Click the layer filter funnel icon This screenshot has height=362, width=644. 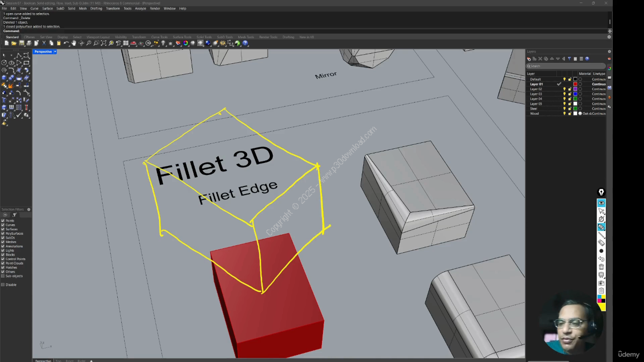(569, 59)
